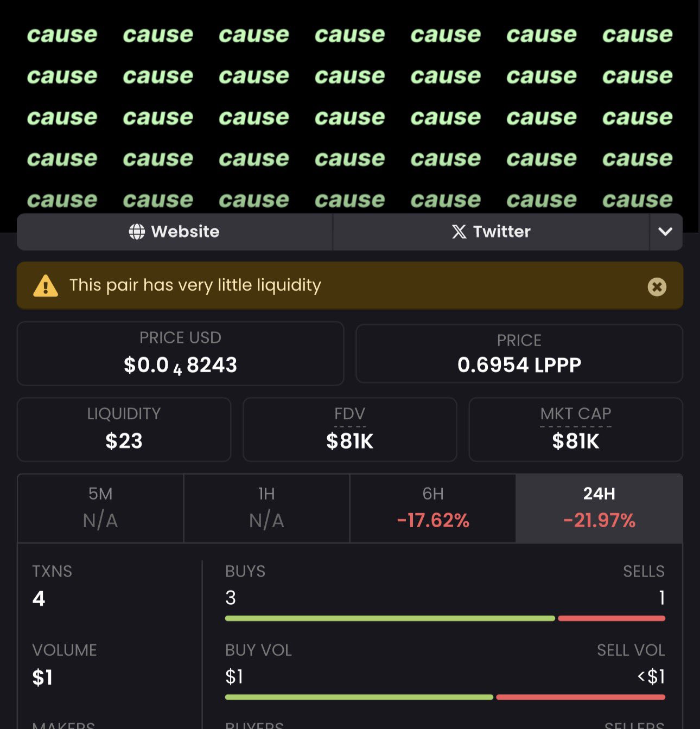Toggle the PRICE USD box
Image resolution: width=700 pixels, height=729 pixels.
180,354
